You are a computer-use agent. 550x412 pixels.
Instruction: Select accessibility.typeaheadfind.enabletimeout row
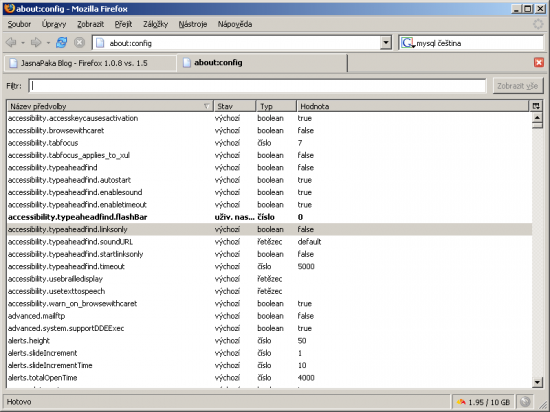[269, 204]
